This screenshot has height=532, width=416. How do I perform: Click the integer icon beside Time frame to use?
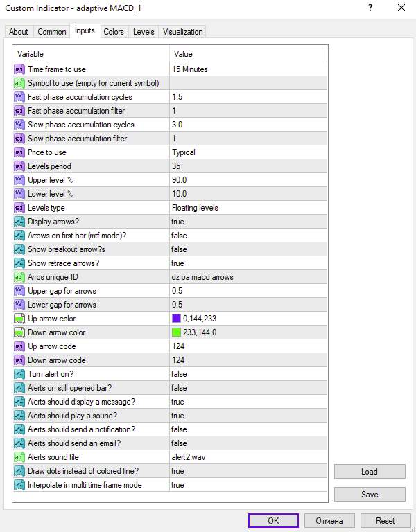[19, 69]
